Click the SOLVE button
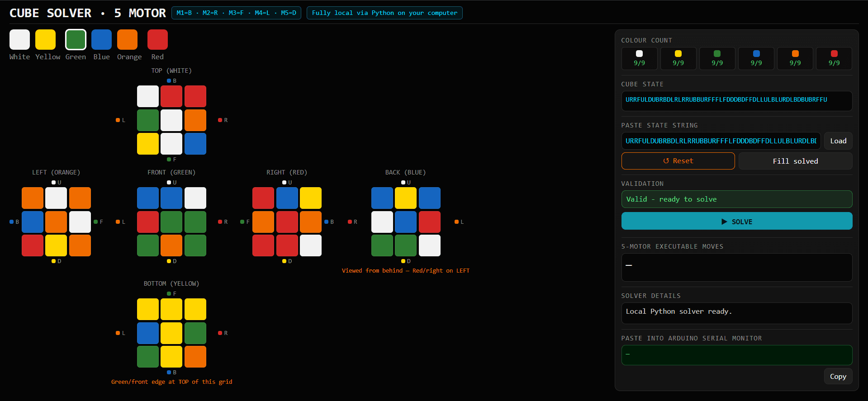868x401 pixels. pyautogui.click(x=737, y=221)
